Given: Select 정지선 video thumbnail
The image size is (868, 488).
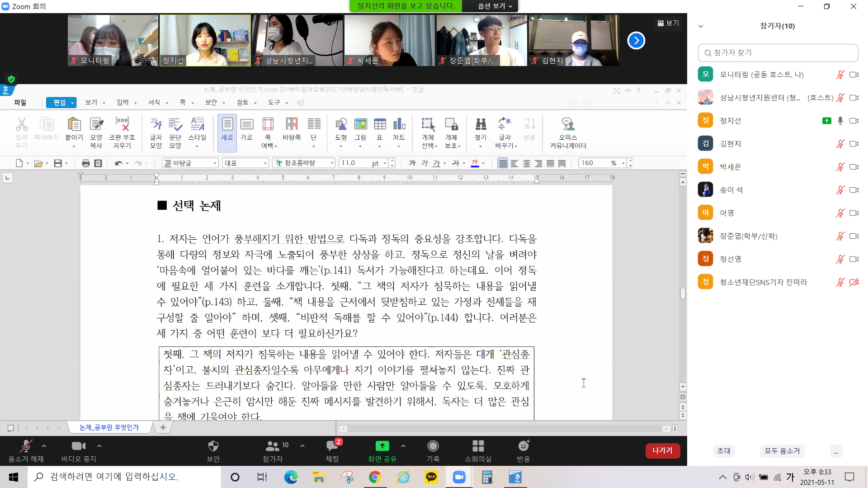Looking at the screenshot, I should 205,41.
